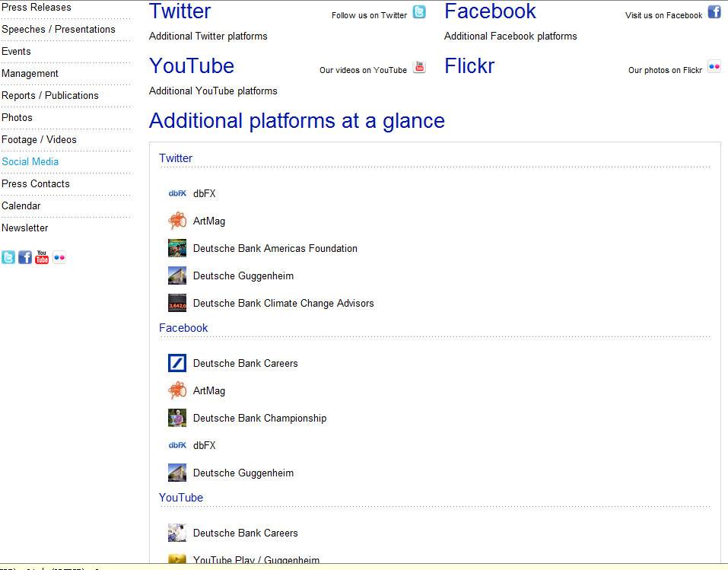The width and height of the screenshot is (728, 570).
Task: Click the Facebook icon beside Visit us on Facebook
Action: click(714, 12)
